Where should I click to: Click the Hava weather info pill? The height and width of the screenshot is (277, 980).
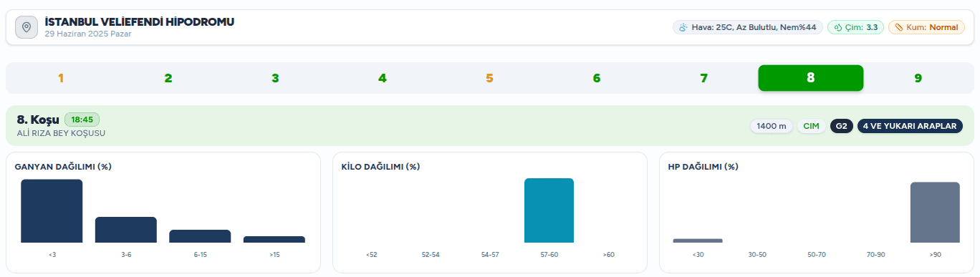click(748, 27)
